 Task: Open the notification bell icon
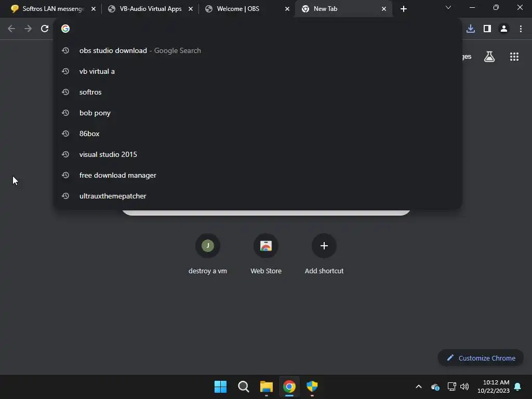tap(518, 387)
